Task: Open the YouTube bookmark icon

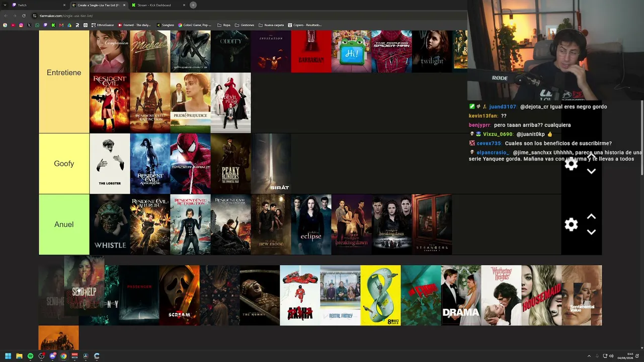Action: tap(13, 25)
